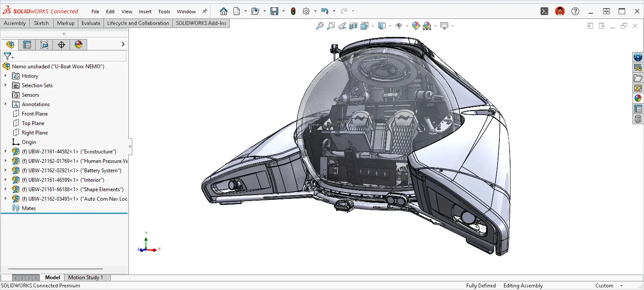
Task: Open the DisplayManager colored-ball panel tab
Action: (79, 44)
